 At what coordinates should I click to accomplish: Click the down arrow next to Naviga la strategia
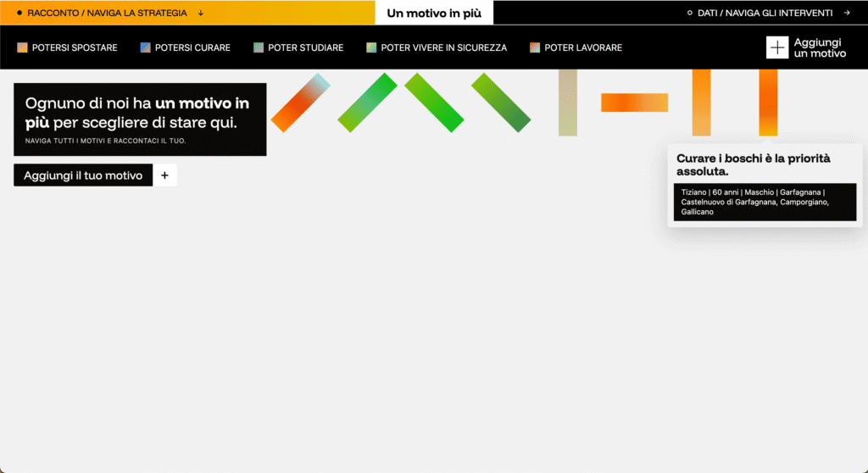click(x=200, y=13)
